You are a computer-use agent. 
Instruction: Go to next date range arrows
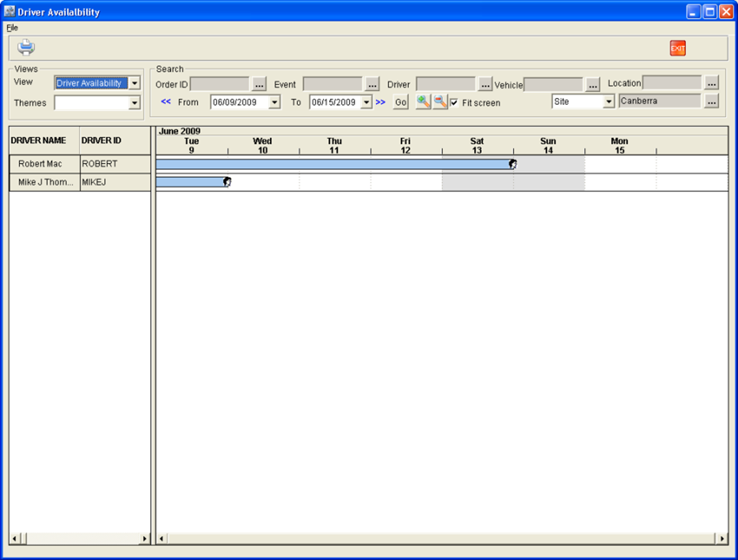[381, 102]
